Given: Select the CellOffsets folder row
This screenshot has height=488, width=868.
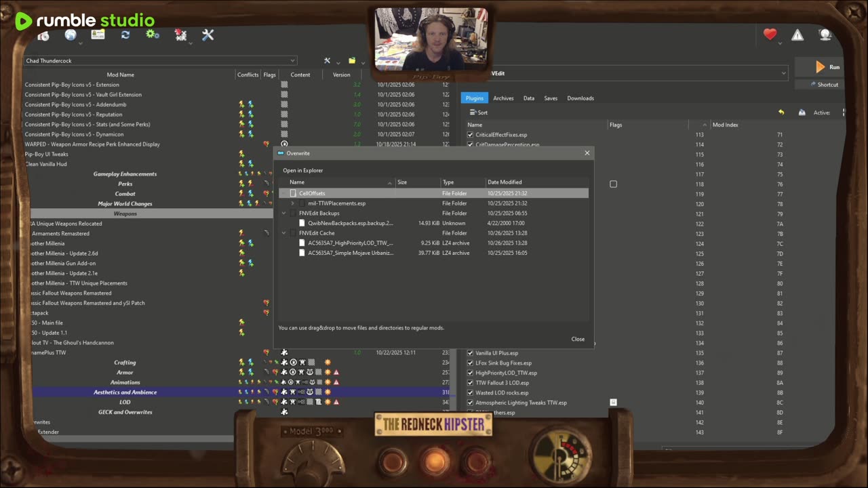Looking at the screenshot, I should click(x=434, y=193).
